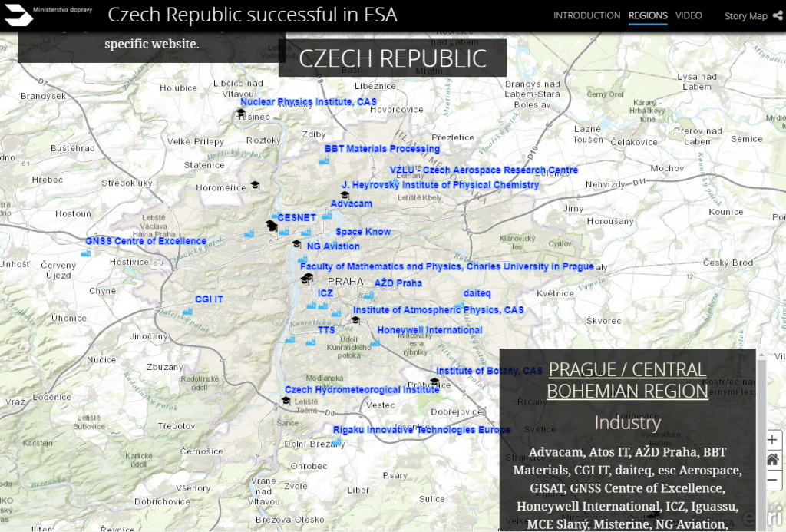
Task: Click factory marker below BBT Materials Processing
Action: click(x=324, y=161)
